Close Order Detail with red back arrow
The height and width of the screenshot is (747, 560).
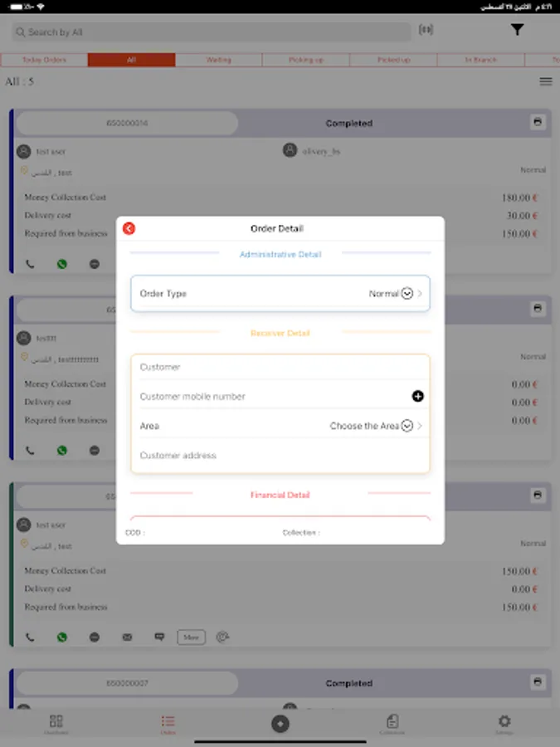(129, 229)
